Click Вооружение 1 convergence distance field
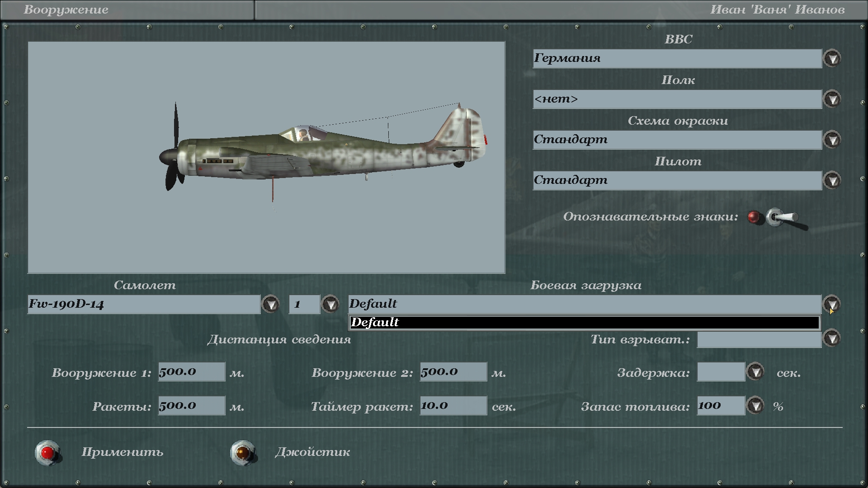868x488 pixels. (191, 372)
